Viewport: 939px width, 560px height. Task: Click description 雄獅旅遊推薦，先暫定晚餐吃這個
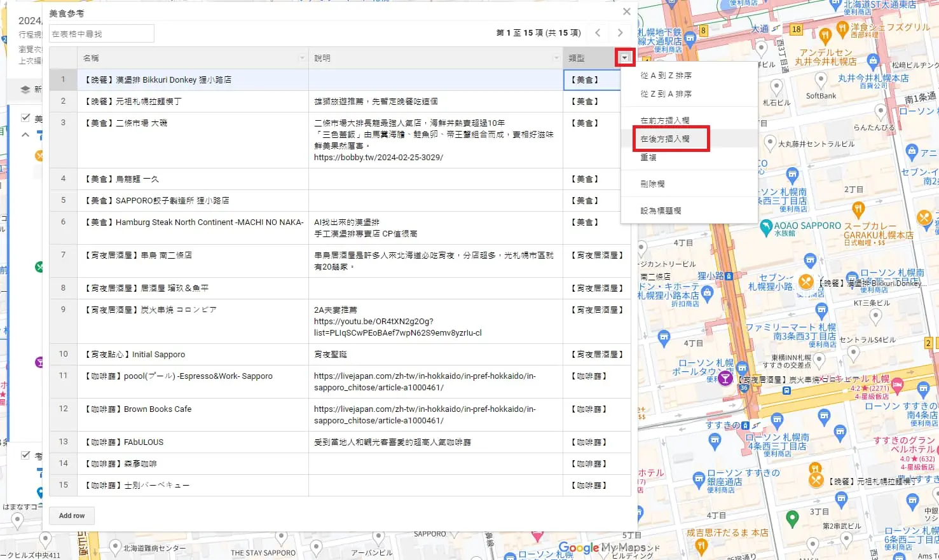click(435, 101)
